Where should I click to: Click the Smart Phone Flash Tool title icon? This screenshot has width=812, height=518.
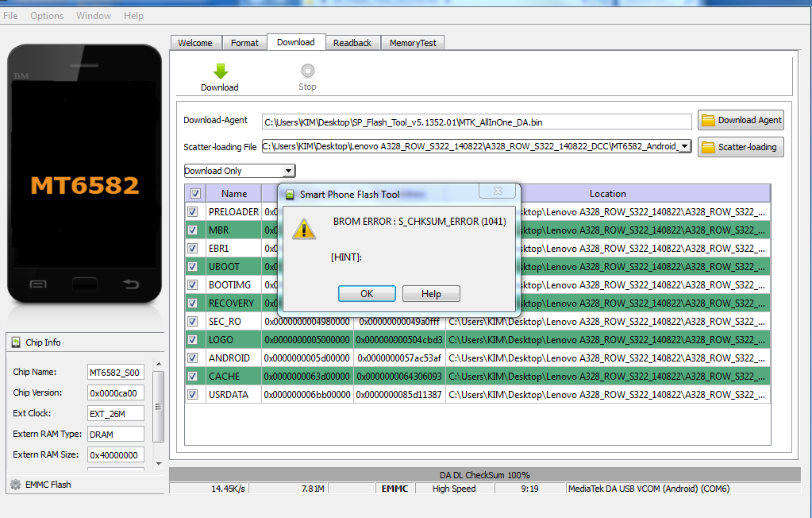[290, 194]
